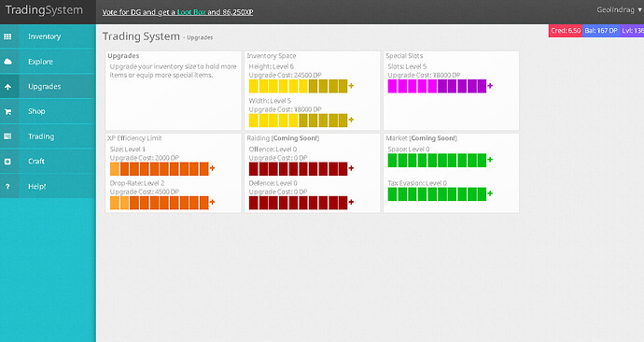Open the Trading menu item
Screen dimensions: 644x342
coord(48,136)
